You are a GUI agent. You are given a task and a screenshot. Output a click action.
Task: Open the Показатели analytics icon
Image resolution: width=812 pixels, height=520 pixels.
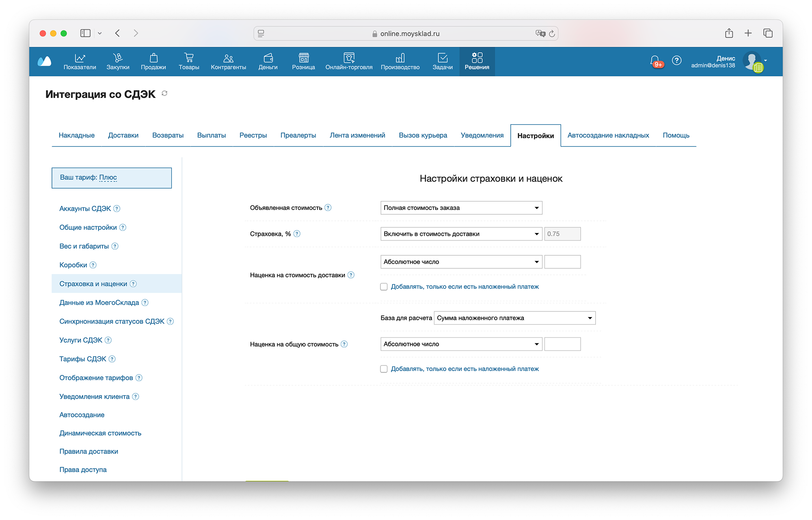point(80,58)
